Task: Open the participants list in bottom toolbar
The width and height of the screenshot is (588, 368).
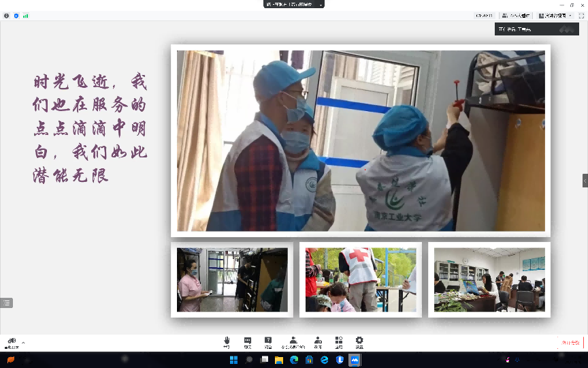Action: [x=293, y=341]
